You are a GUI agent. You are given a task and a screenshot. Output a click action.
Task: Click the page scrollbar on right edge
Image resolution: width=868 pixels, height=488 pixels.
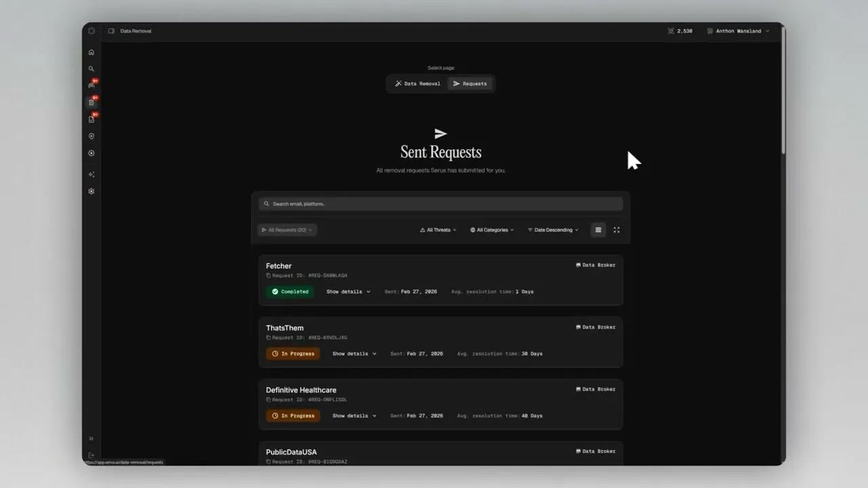(x=783, y=91)
